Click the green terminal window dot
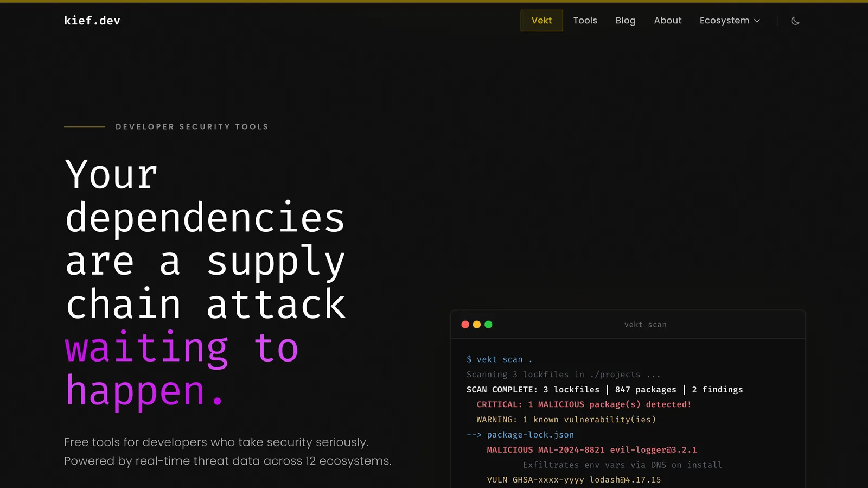Image resolution: width=868 pixels, height=488 pixels. 488,325
